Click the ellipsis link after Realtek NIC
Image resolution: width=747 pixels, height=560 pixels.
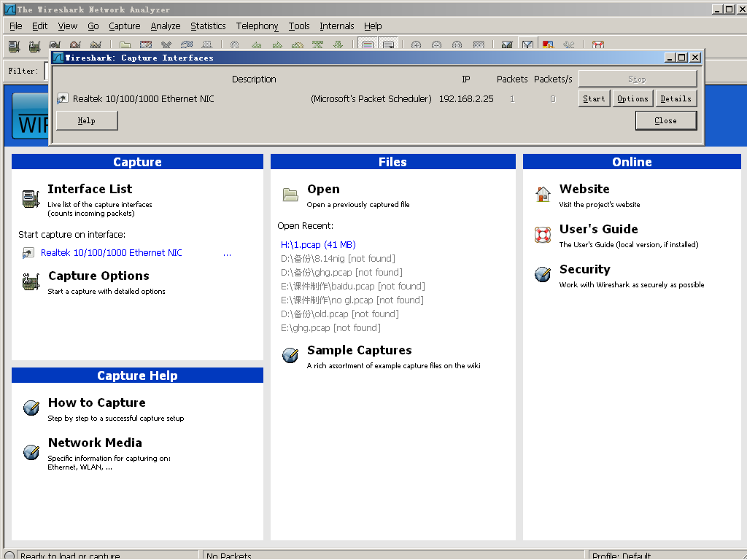pyautogui.click(x=227, y=254)
